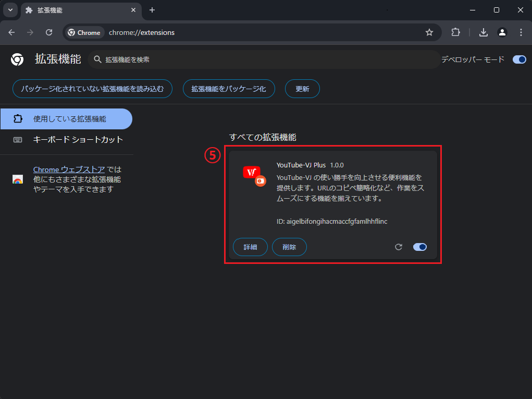Open Chrome's three-dot menu
Image resolution: width=532 pixels, height=399 pixels.
click(521, 32)
